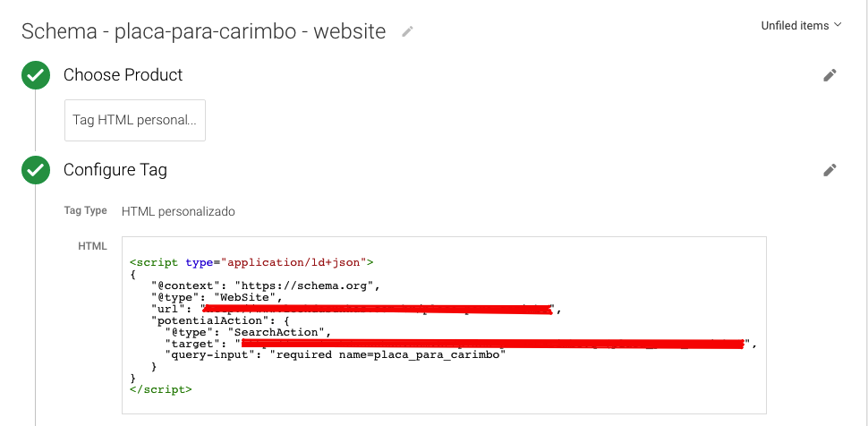The height and width of the screenshot is (426, 868).
Task: Click the opening script type line in code
Action: click(251, 262)
